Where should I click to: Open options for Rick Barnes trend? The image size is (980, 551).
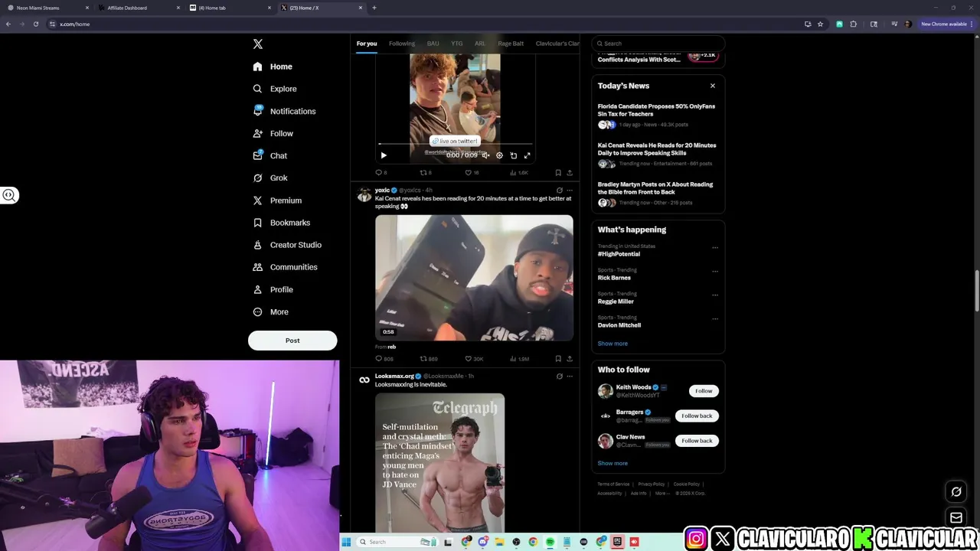[x=715, y=271]
